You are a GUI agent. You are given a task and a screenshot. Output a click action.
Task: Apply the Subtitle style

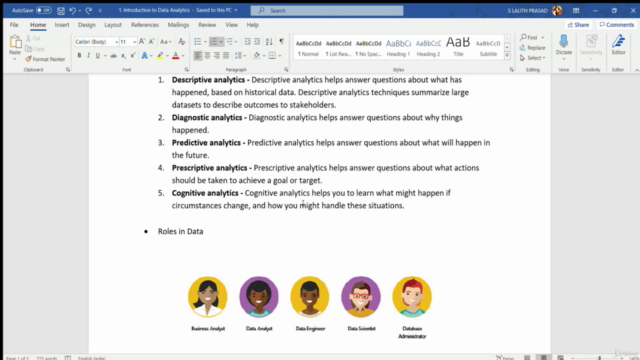tap(488, 48)
